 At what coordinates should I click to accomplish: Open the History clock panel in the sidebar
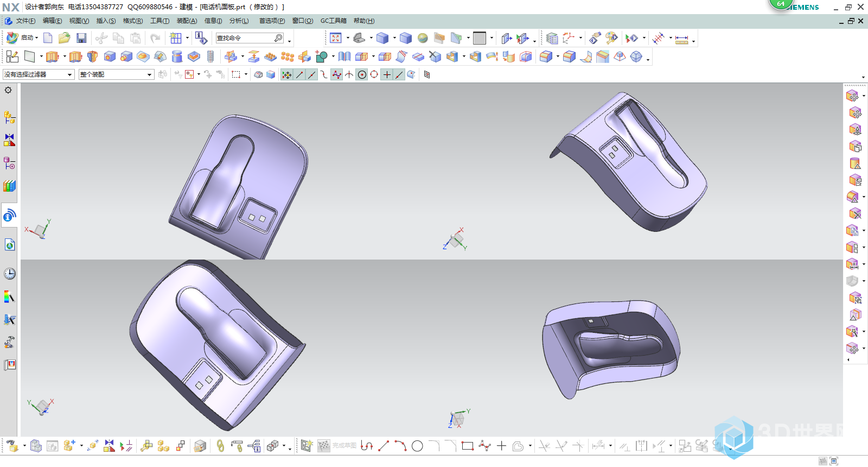[x=10, y=274]
